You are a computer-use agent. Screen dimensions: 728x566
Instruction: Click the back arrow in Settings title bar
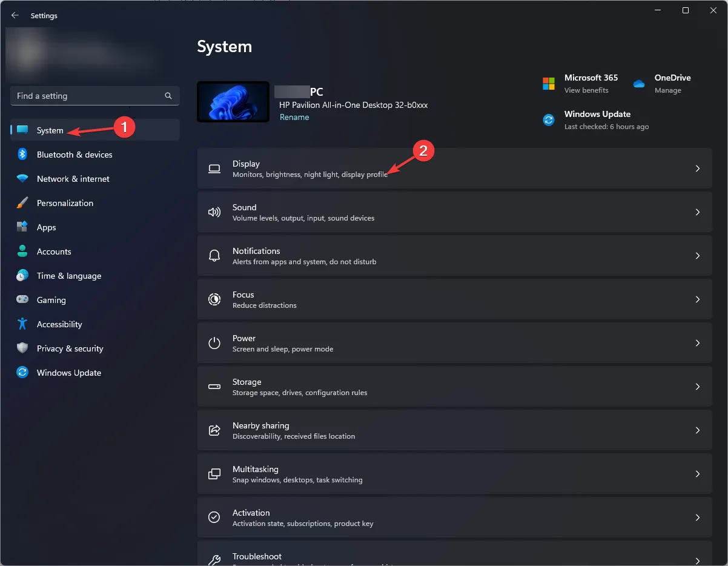coord(15,16)
